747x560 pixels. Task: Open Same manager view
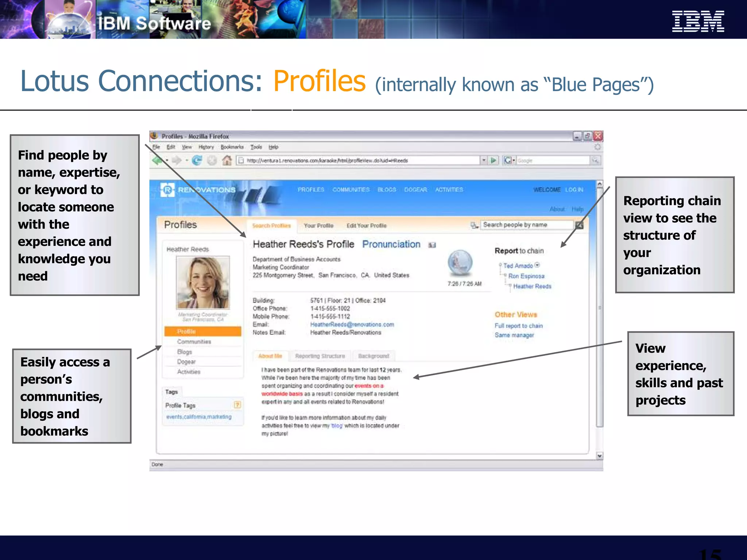coord(514,335)
